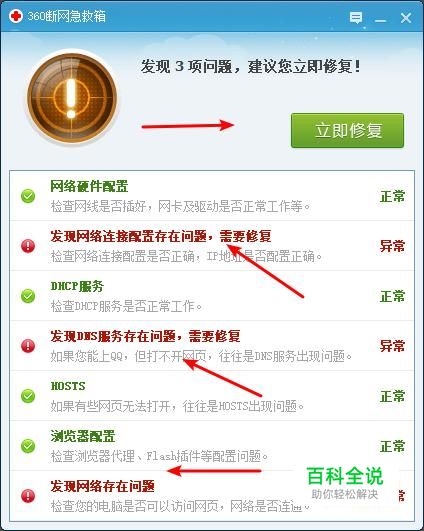Click the 异常 status next to DNS service
Screen dimensions: 424x531
tap(392, 346)
